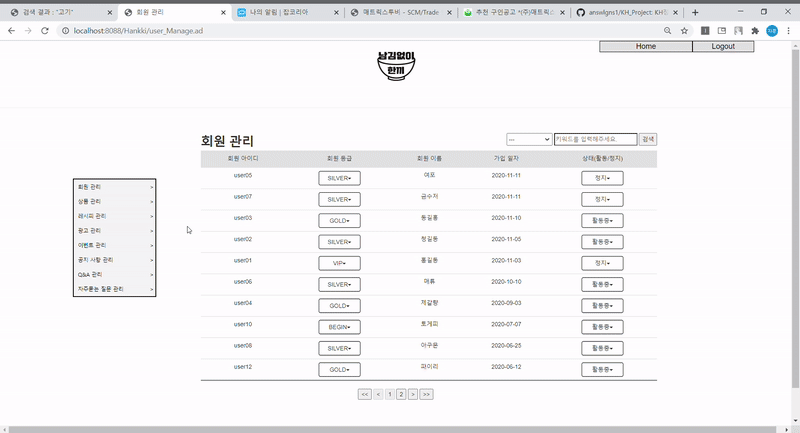Screen dimensions: 800x433
Task: Switch to the '나의 알림 | 잡코리아' tab
Action: pos(288,12)
